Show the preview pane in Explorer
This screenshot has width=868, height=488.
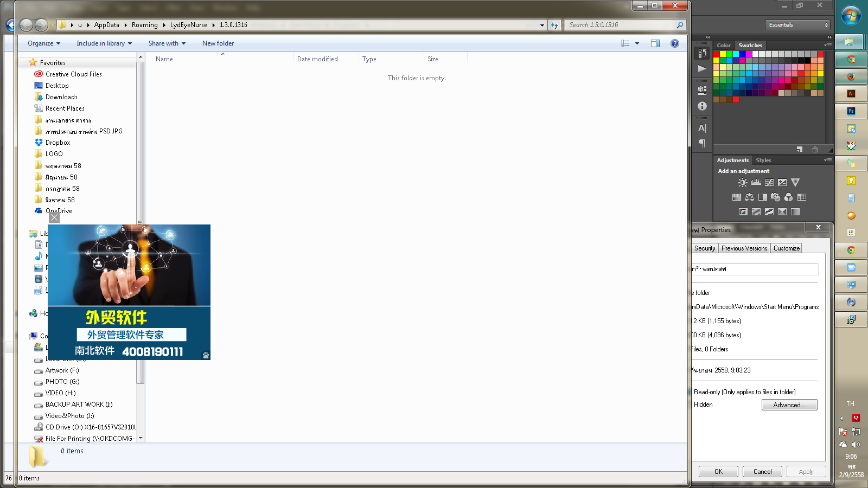tap(655, 43)
